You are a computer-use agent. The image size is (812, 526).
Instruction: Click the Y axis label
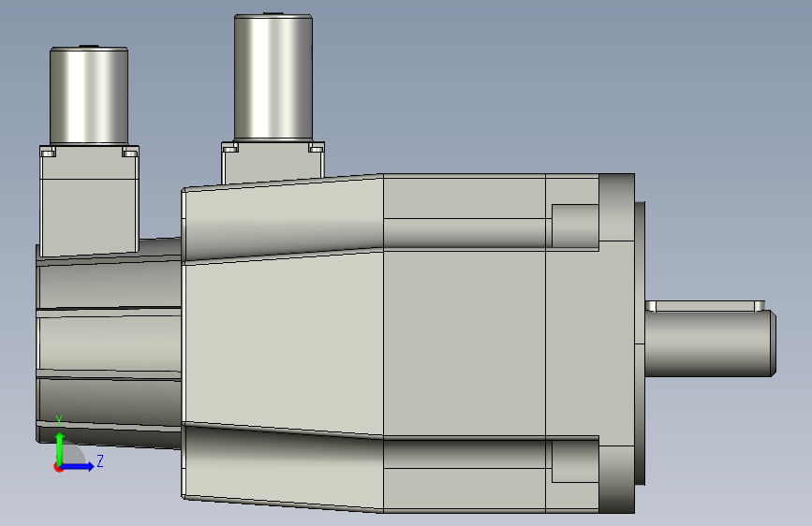point(59,421)
